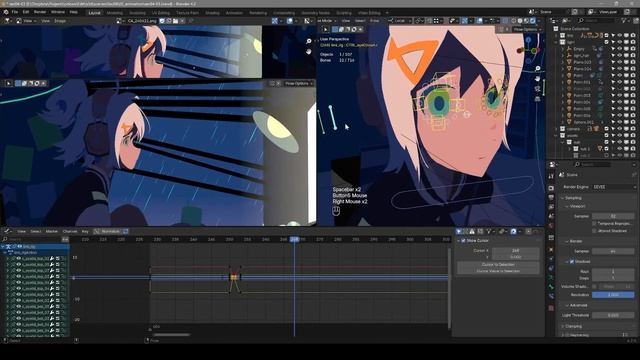The width and height of the screenshot is (640, 360).
Task: Select the Sphere.001 item in outliner
Action: coord(584,122)
